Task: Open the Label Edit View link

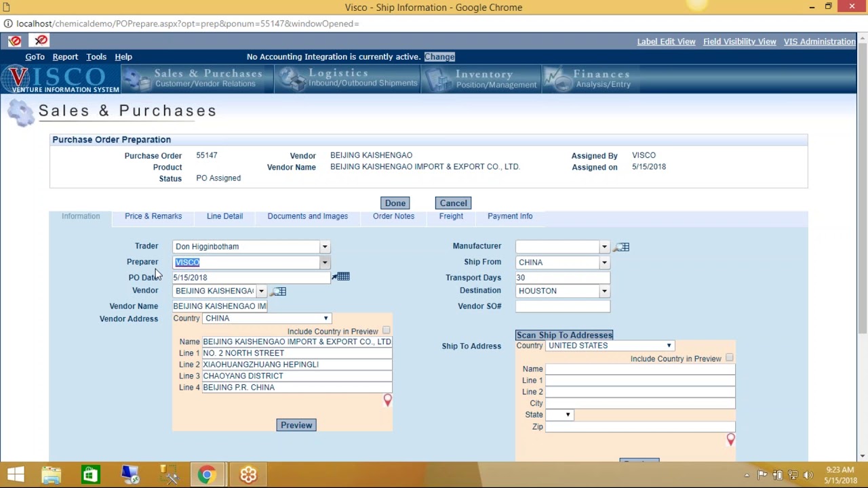Action: pos(666,42)
